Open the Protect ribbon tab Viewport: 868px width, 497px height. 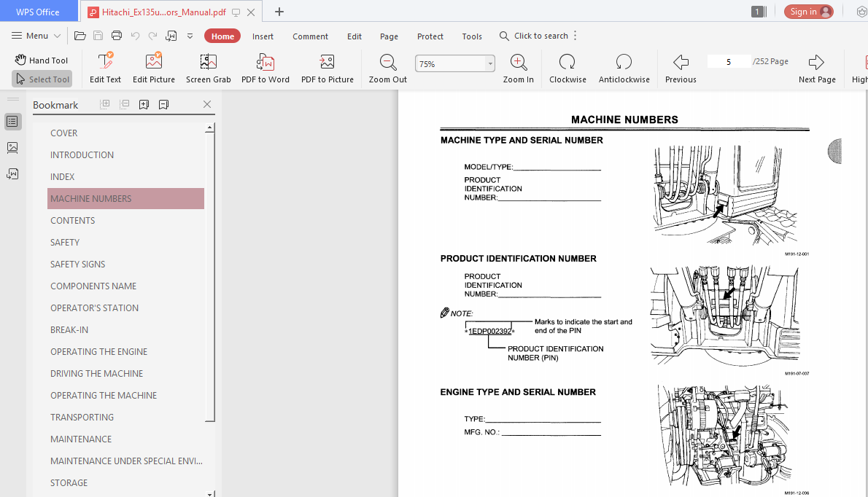[x=430, y=36]
